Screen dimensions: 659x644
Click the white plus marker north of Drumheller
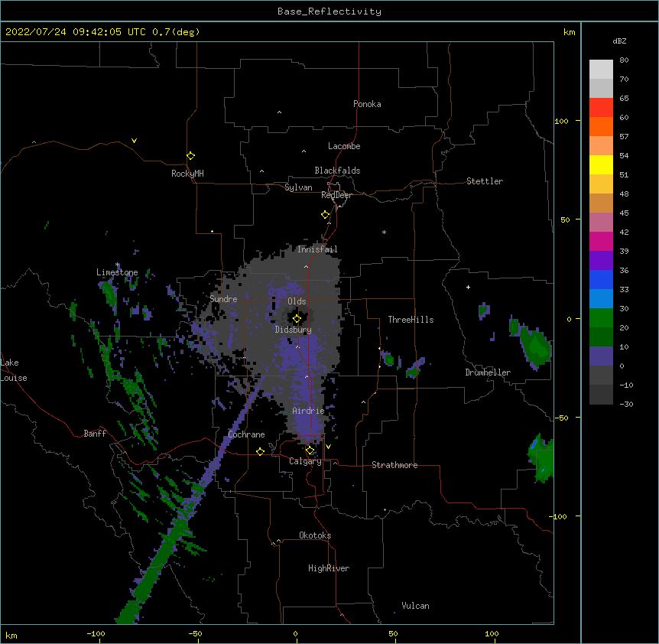point(468,287)
